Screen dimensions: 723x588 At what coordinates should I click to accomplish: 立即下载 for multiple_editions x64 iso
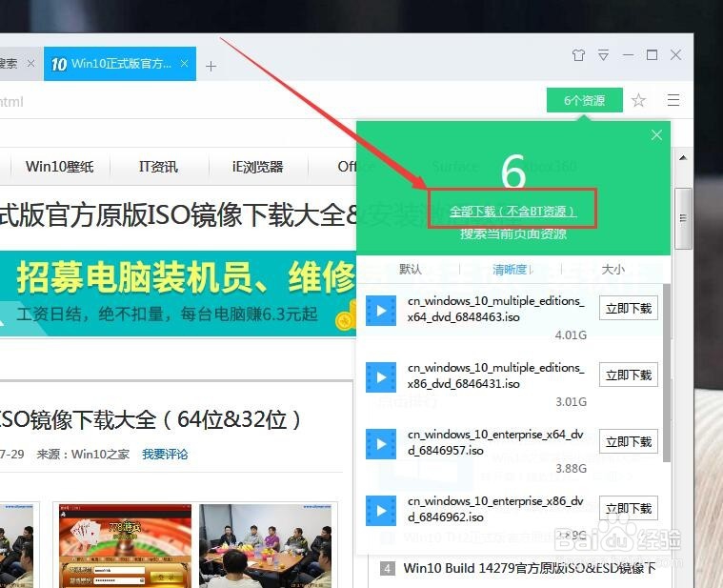point(629,308)
